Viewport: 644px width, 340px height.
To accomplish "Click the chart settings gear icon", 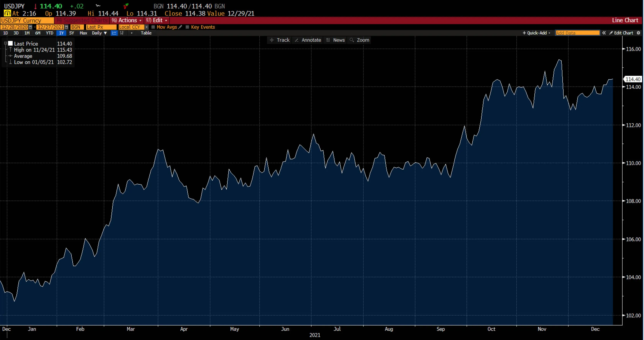I will (x=638, y=33).
